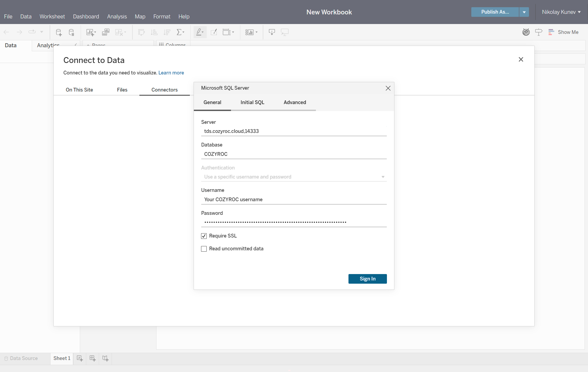This screenshot has width=588, height=372.
Task: Click the Duplicate sheet toolbar icon
Action: click(105, 32)
